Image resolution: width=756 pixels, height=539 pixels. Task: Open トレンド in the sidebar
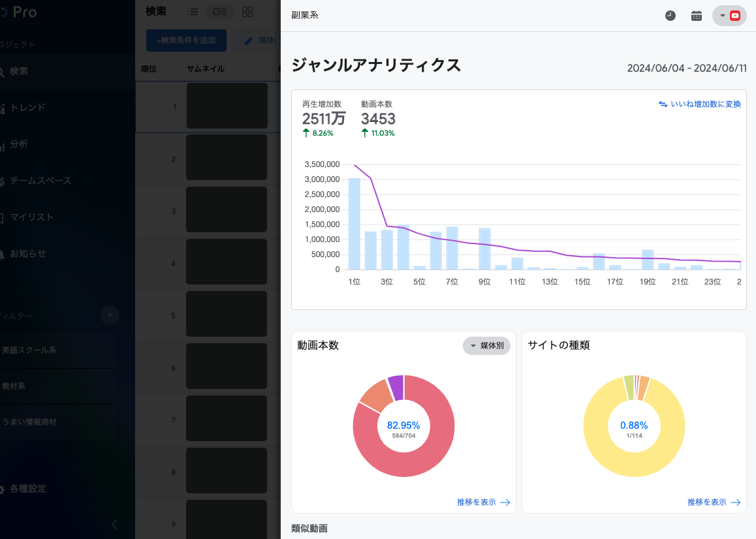[27, 108]
